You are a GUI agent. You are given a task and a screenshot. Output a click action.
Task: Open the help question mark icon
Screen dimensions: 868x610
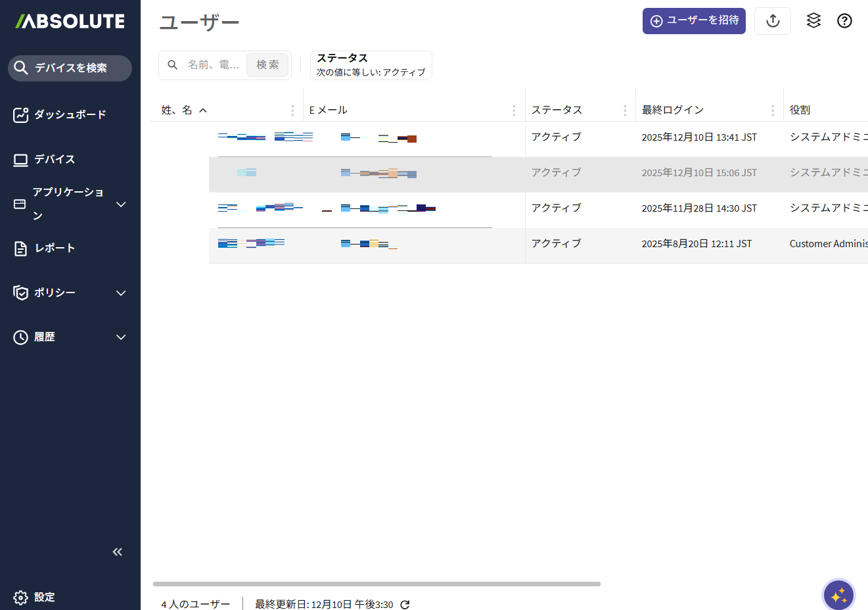pos(844,21)
